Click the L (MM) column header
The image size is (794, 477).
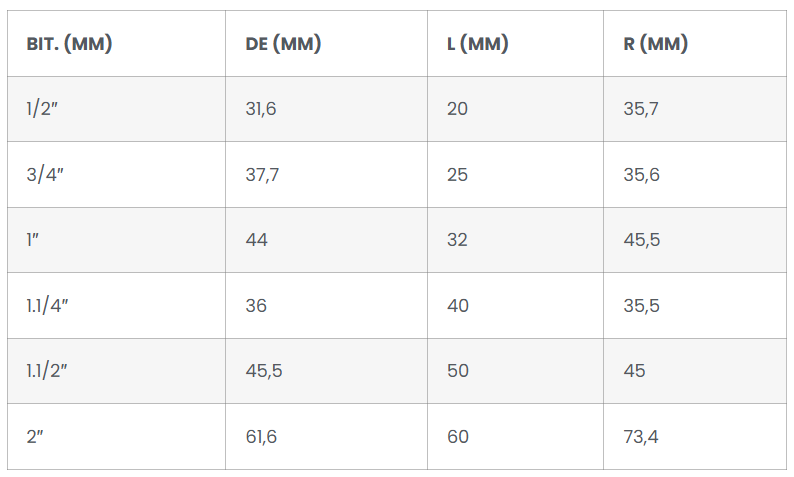click(x=478, y=44)
